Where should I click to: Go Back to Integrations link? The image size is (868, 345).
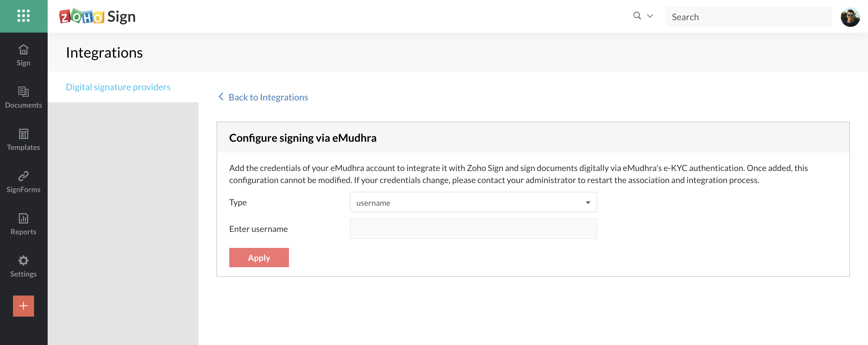[268, 97]
